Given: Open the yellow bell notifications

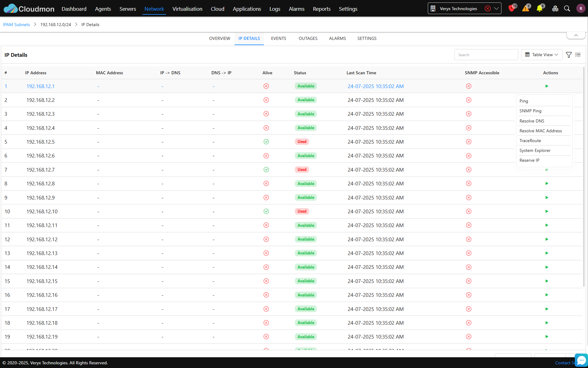Looking at the screenshot, I should [x=540, y=8].
